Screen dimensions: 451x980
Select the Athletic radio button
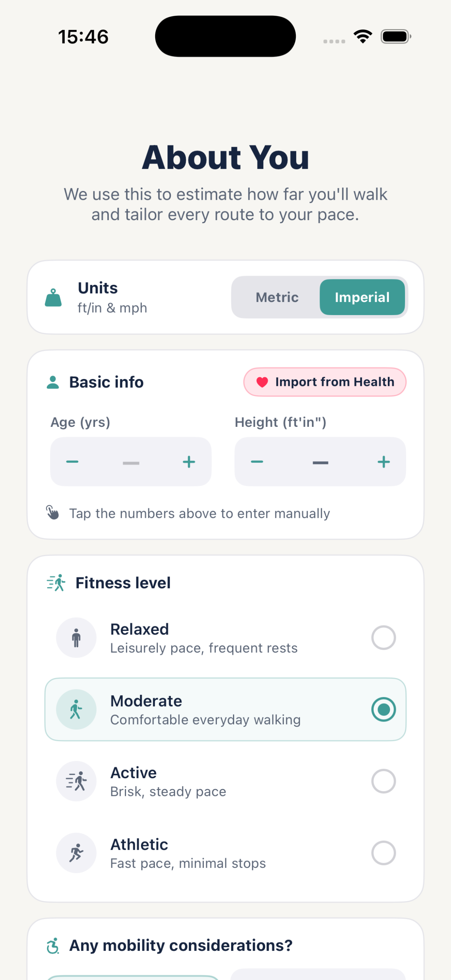[384, 853]
